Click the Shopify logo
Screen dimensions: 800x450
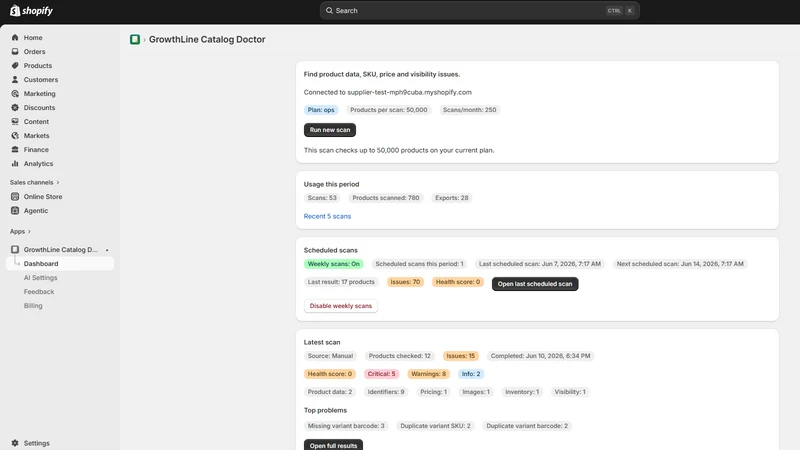[31, 10]
